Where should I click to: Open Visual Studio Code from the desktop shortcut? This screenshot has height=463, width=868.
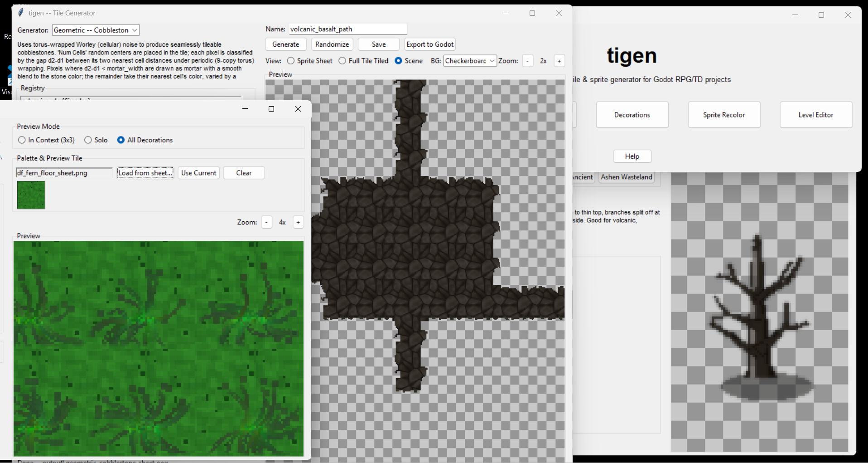(x=9, y=75)
